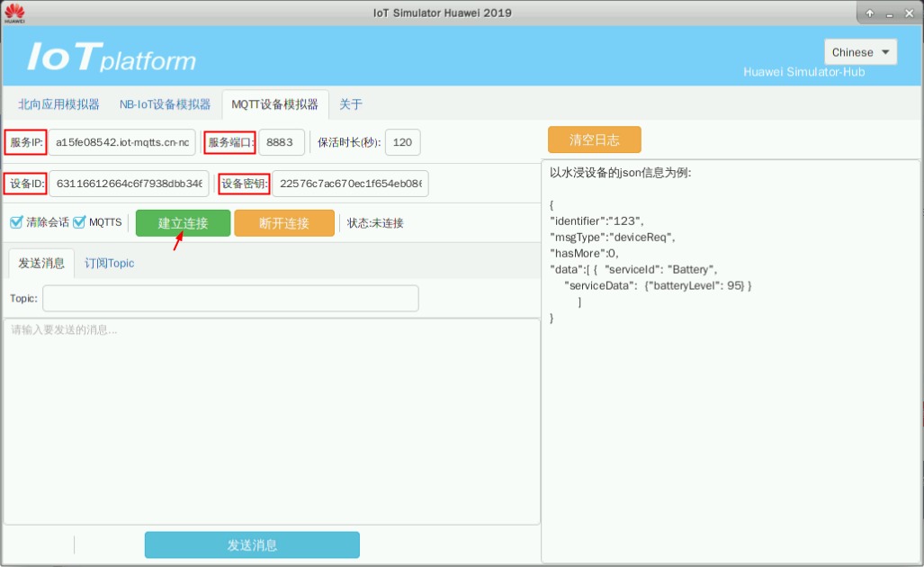Image resolution: width=924 pixels, height=567 pixels.
Task: Click the Huawei logo icon in title bar
Action: tap(13, 13)
